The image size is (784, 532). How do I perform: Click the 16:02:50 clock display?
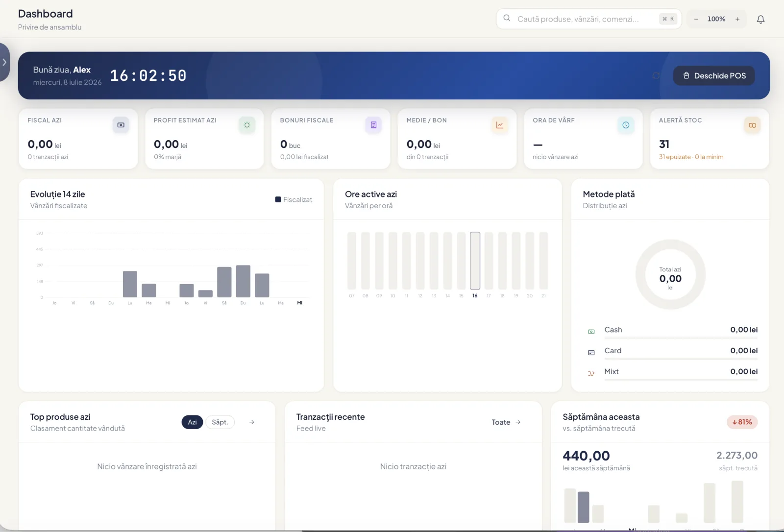coord(148,75)
